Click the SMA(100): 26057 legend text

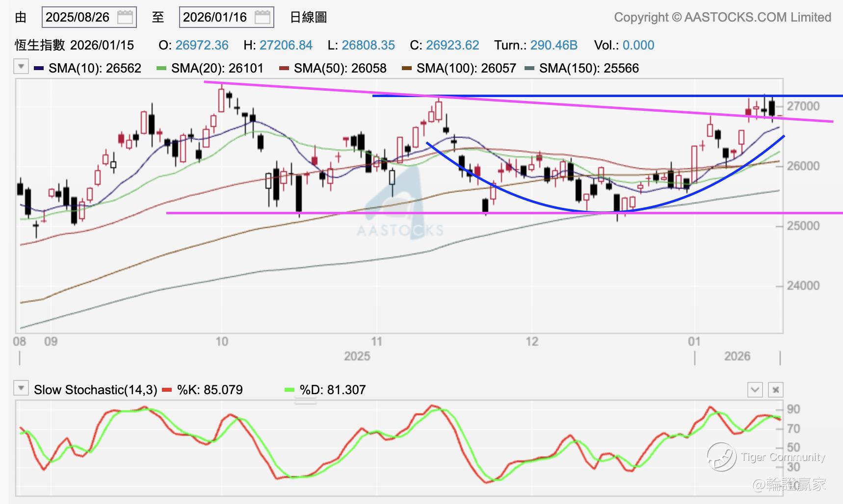point(466,68)
